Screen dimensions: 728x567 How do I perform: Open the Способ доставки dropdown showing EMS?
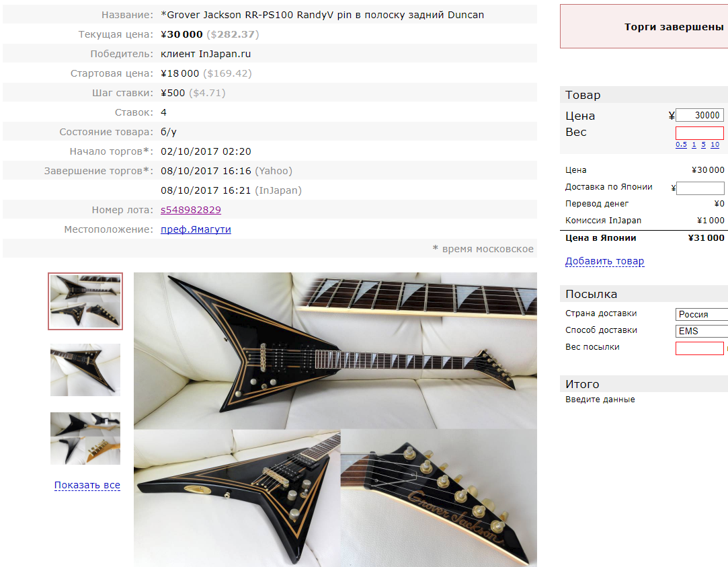coord(702,331)
